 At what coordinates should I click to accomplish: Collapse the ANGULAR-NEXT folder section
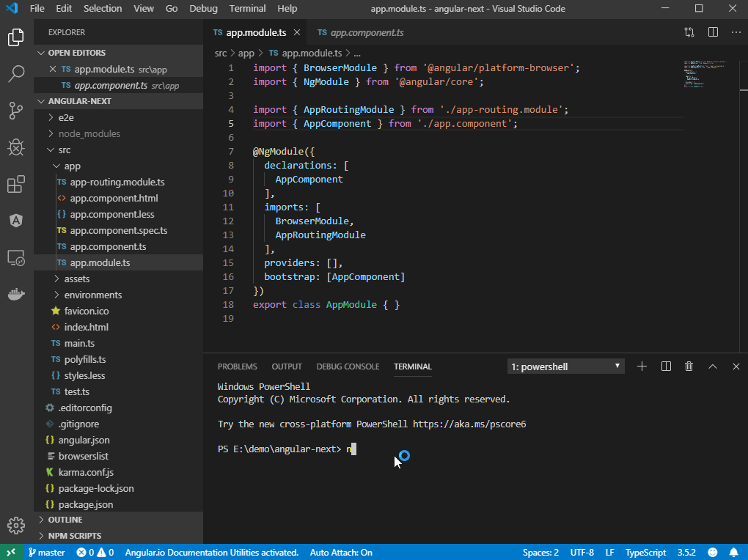(118, 101)
